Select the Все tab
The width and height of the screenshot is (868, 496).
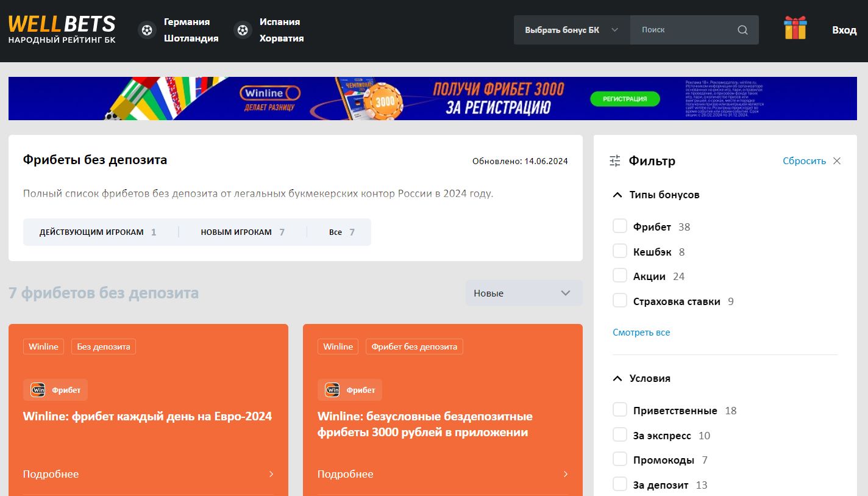[x=341, y=232]
